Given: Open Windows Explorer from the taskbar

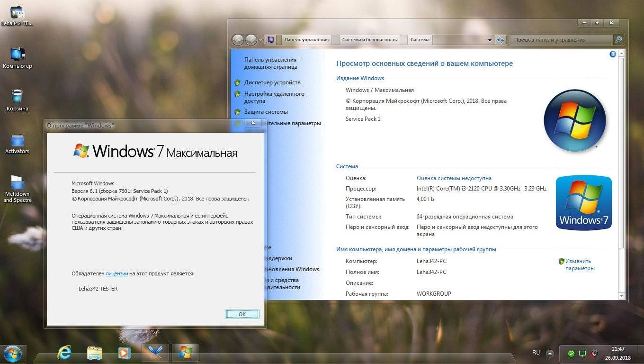Looking at the screenshot, I should coord(95,353).
